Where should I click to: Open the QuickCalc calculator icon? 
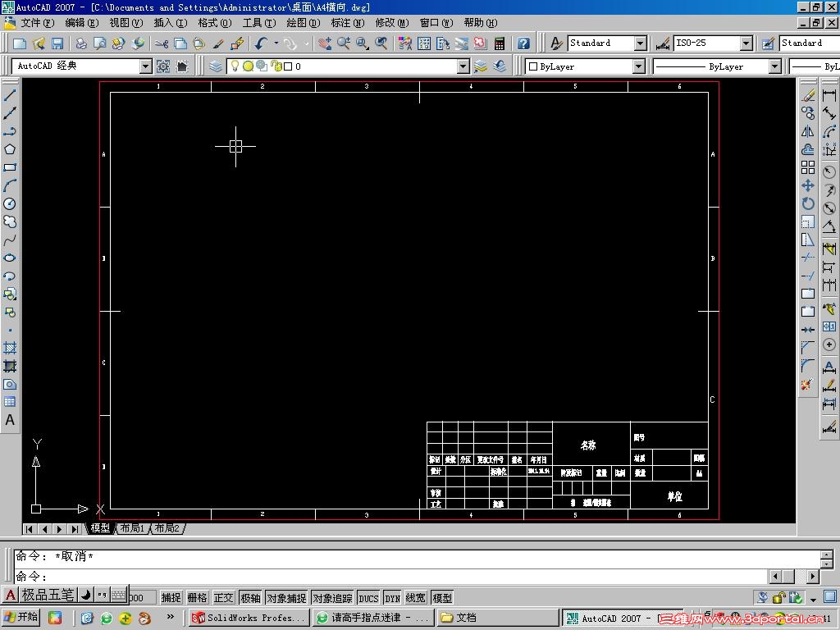coord(500,43)
